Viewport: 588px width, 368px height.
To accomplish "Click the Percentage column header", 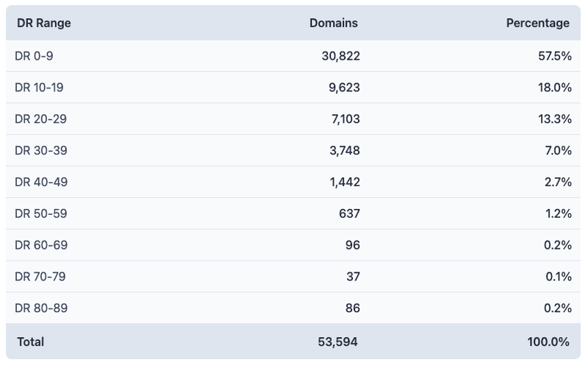I will (537, 23).
